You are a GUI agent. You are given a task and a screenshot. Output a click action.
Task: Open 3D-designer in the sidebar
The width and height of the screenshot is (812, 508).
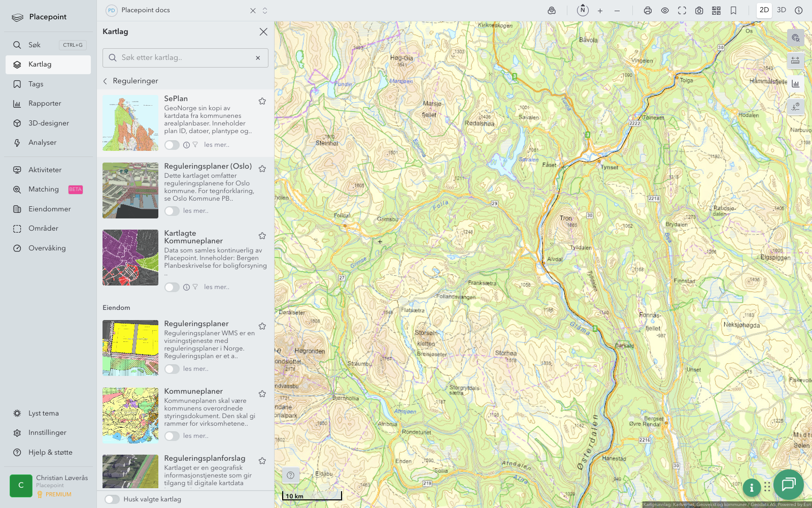point(48,123)
